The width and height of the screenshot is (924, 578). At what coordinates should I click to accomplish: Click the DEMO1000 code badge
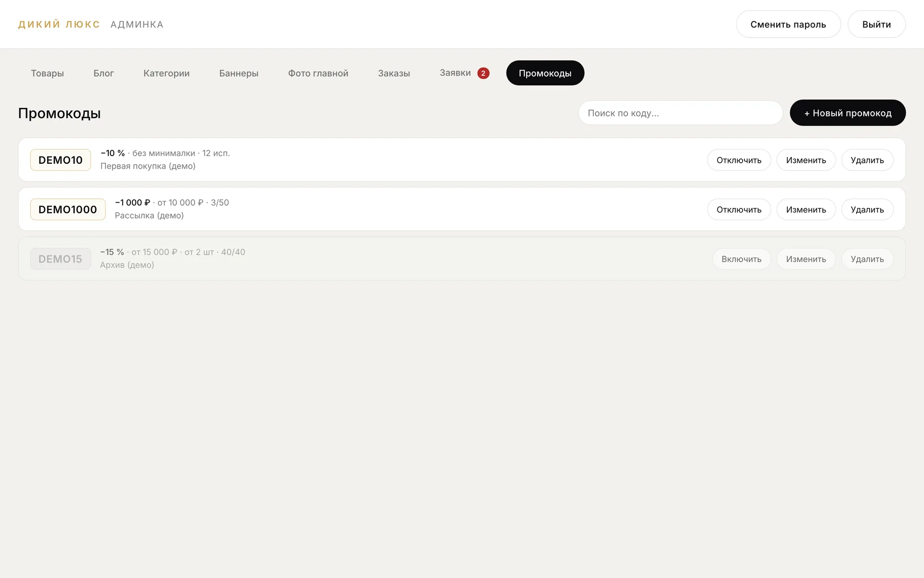pyautogui.click(x=68, y=210)
